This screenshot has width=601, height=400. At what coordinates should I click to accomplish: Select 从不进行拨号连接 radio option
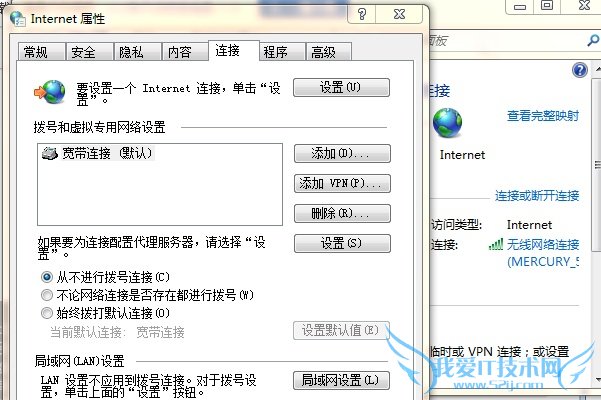tap(105, 277)
